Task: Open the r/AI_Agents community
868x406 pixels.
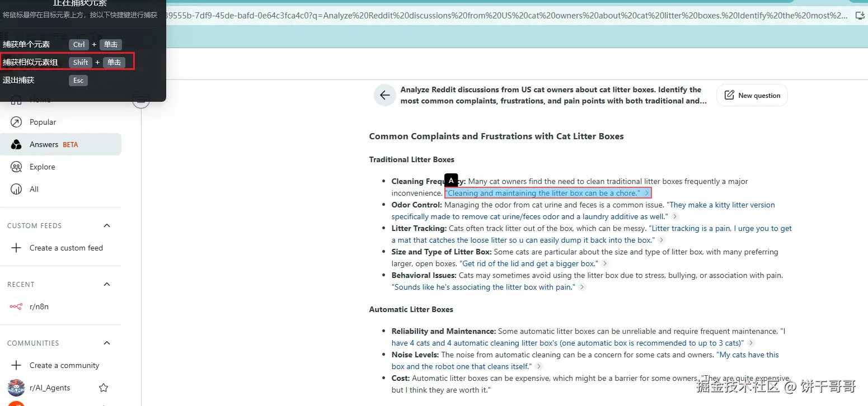Action: (x=50, y=388)
